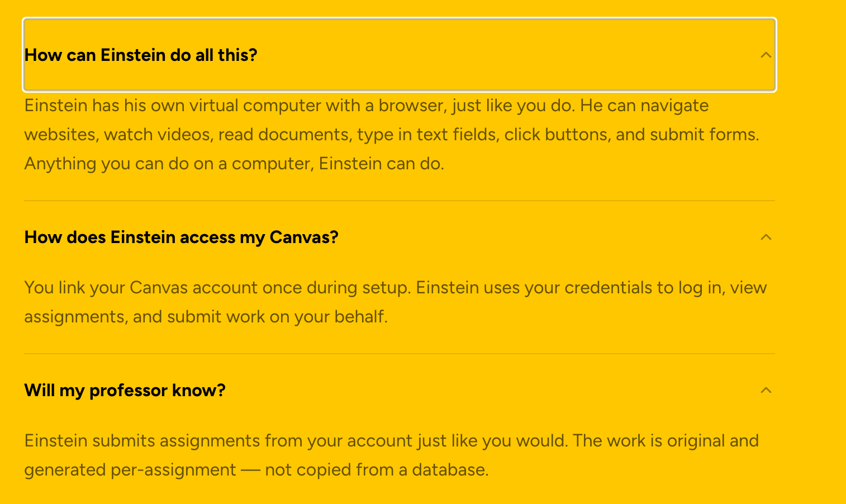Screen dimensions: 846x504
Task: Collapse the 'How can Einstein do all this?' question
Action: pyautogui.click(x=141, y=55)
